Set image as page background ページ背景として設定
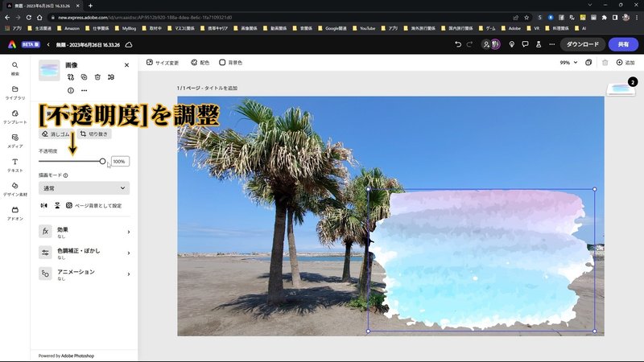The width and height of the screenshot is (644, 362). tap(93, 205)
